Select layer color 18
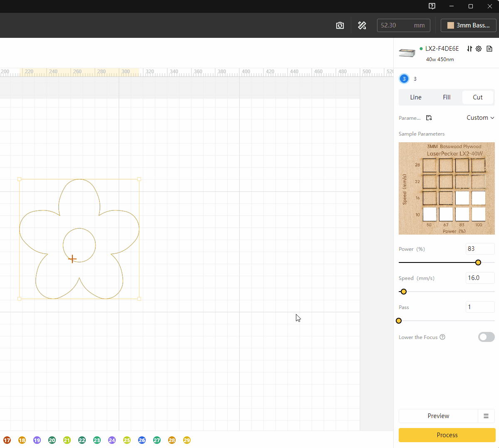Image resolution: width=499 pixels, height=448 pixels. 22,440
